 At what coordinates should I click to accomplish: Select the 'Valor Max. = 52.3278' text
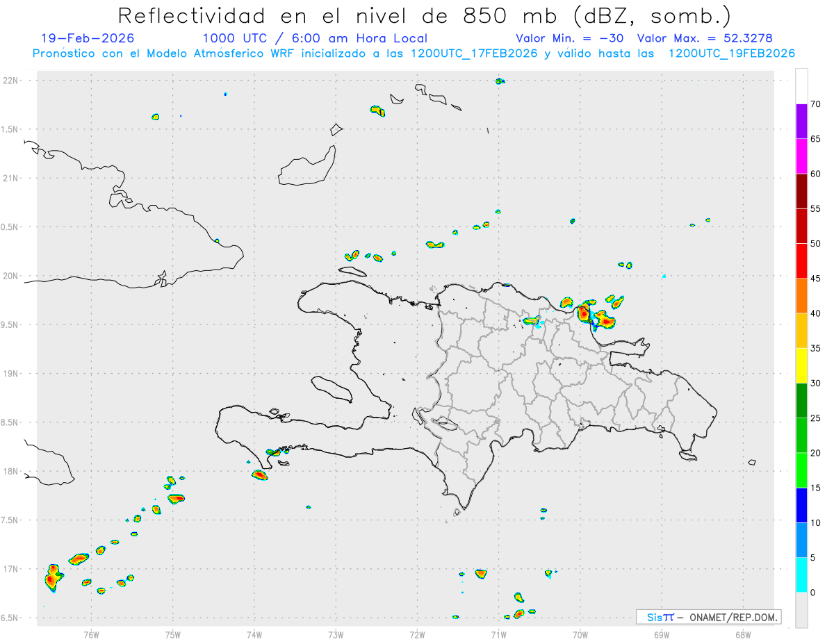coord(705,38)
